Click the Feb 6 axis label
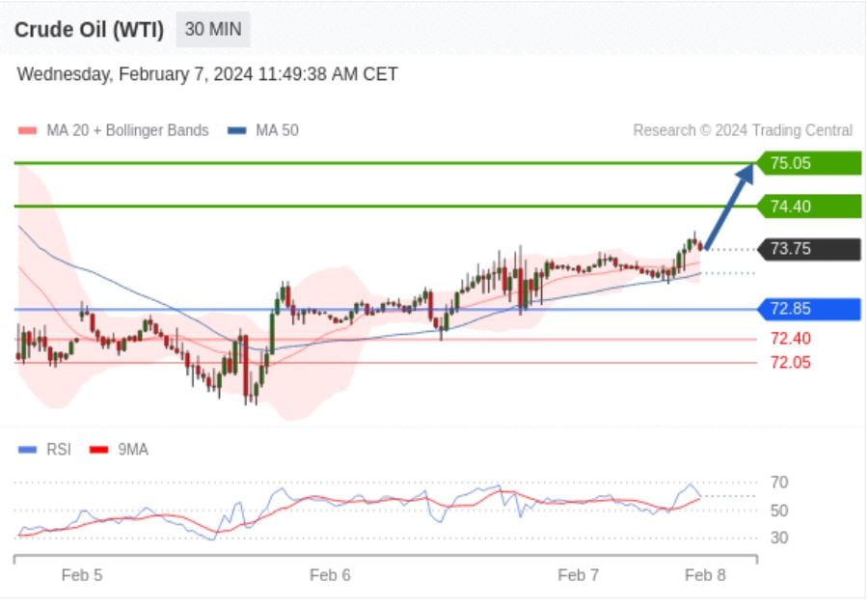This screenshot has height=609, width=868. click(330, 575)
